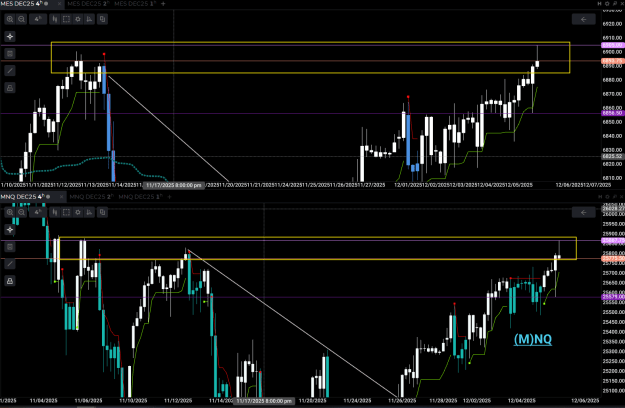Click the MNQ chart back arrow button
This screenshot has width=625, height=408.
tap(584, 212)
